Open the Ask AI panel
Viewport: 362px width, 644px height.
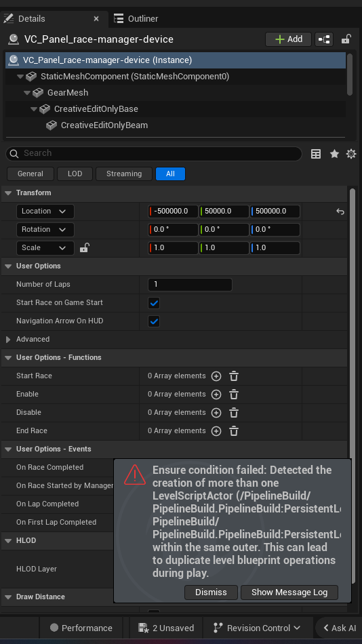(340, 628)
